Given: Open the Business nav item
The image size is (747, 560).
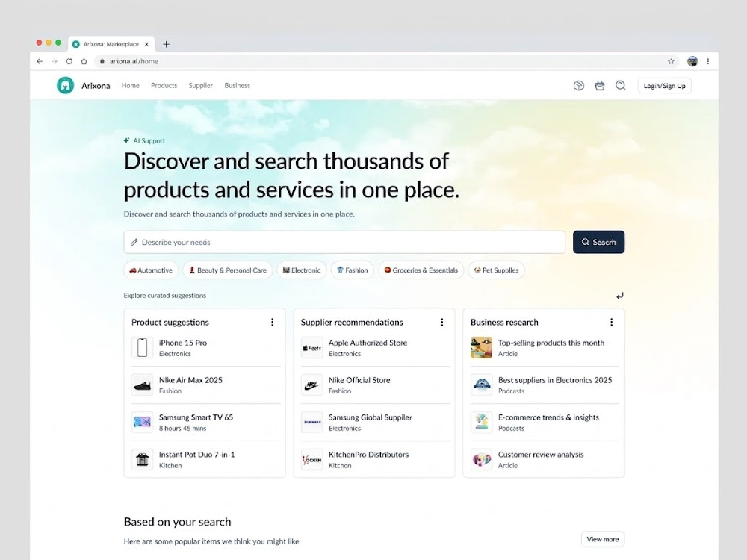Looking at the screenshot, I should tap(238, 86).
